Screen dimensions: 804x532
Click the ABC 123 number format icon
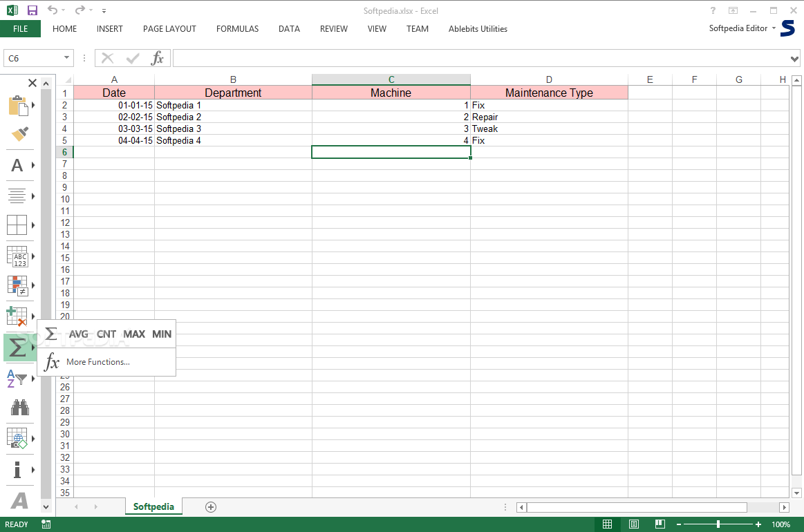[17, 256]
